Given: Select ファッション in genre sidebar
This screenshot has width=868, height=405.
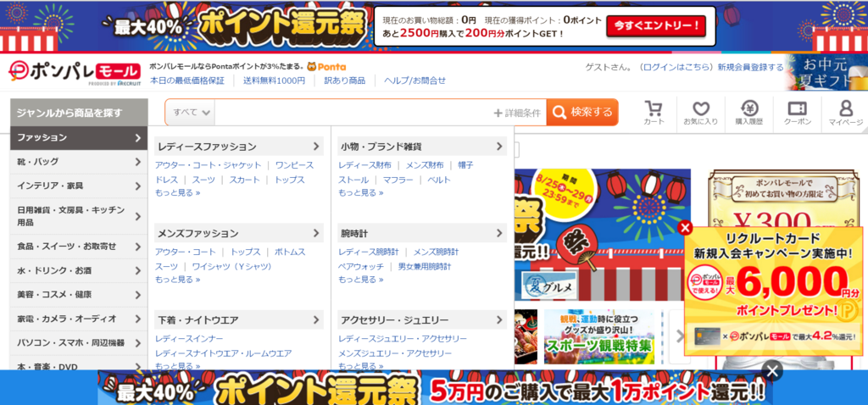Looking at the screenshot, I should (x=79, y=138).
